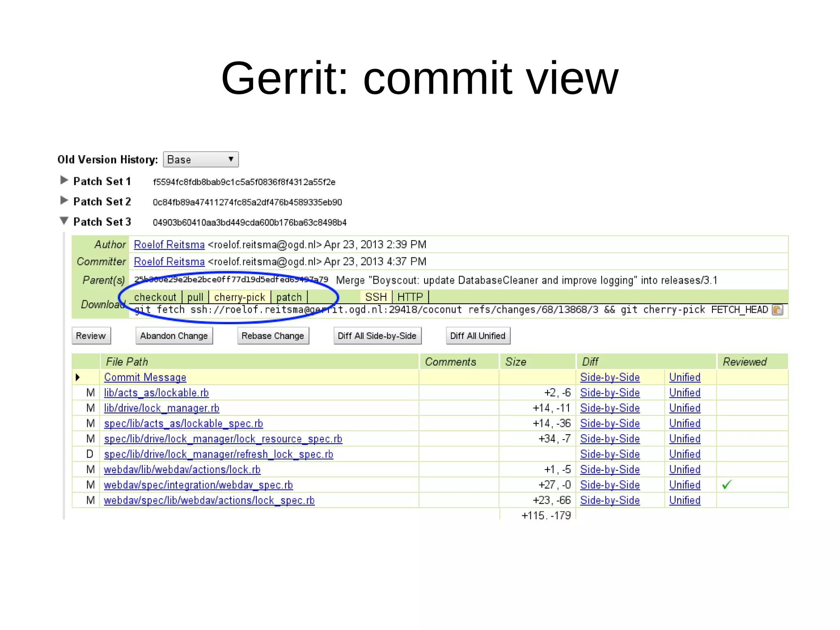Open Side-by-Side diff for refresh_lock_spec.rb

click(610, 454)
